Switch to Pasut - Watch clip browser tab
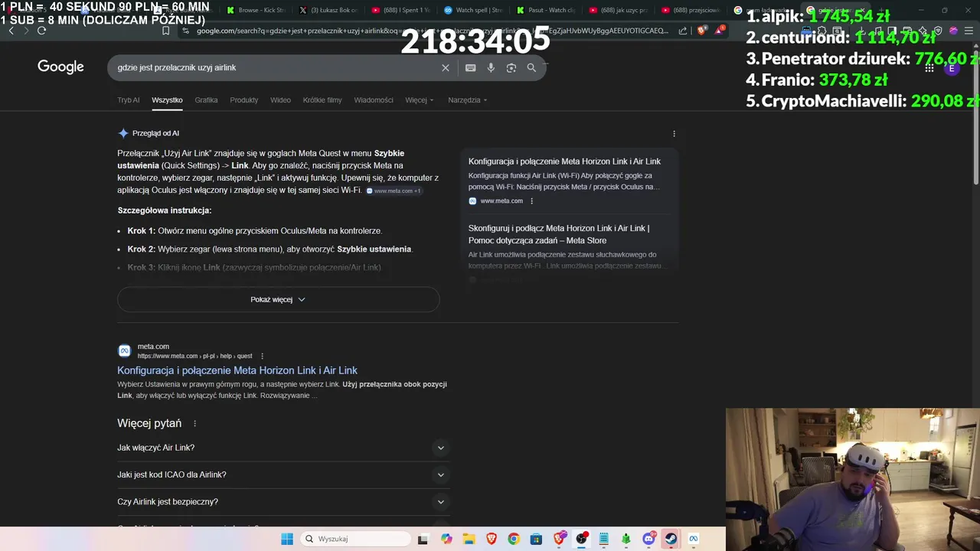980x551 pixels. point(547,10)
